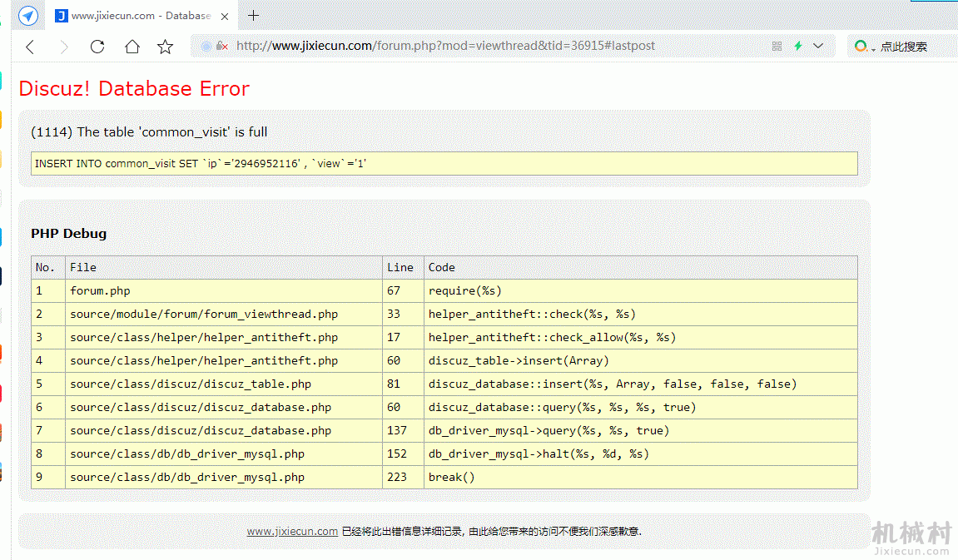Screen dimensions: 958x560
Task: Select the helper_antitheft.php cell in row 3
Action: pos(224,337)
